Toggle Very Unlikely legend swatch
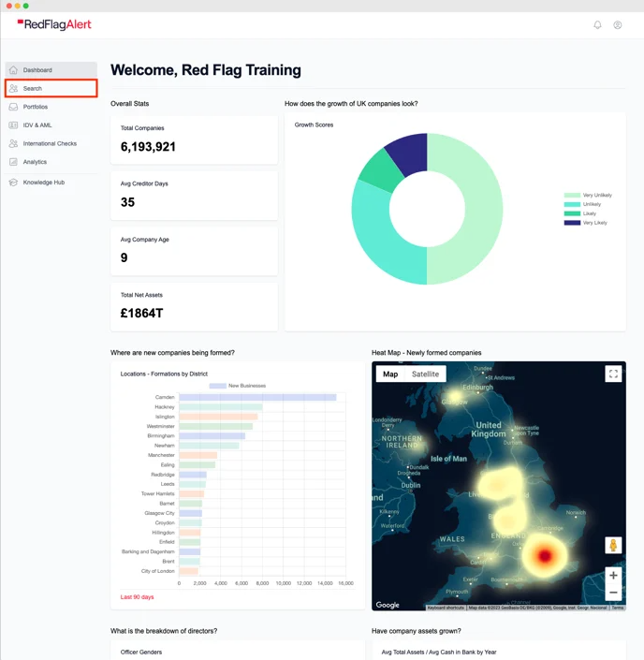The image size is (644, 660). click(572, 196)
